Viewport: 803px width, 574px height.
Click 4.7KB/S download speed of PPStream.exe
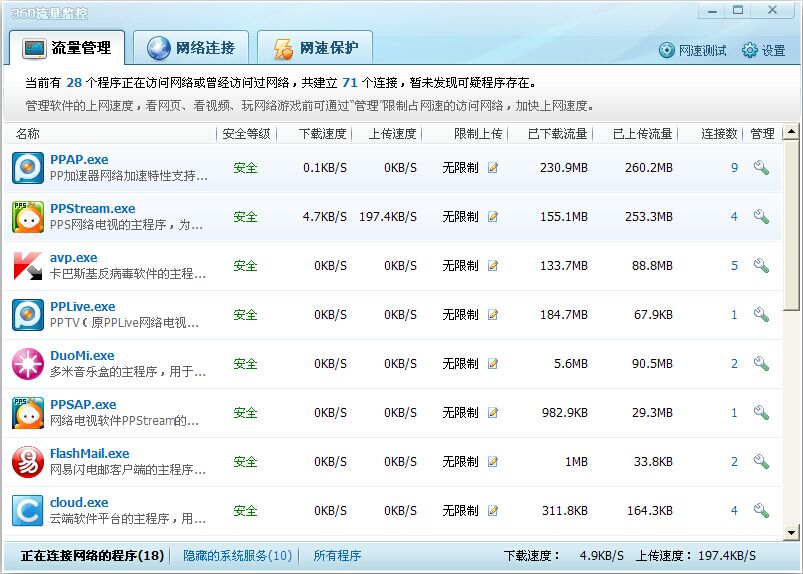click(325, 217)
